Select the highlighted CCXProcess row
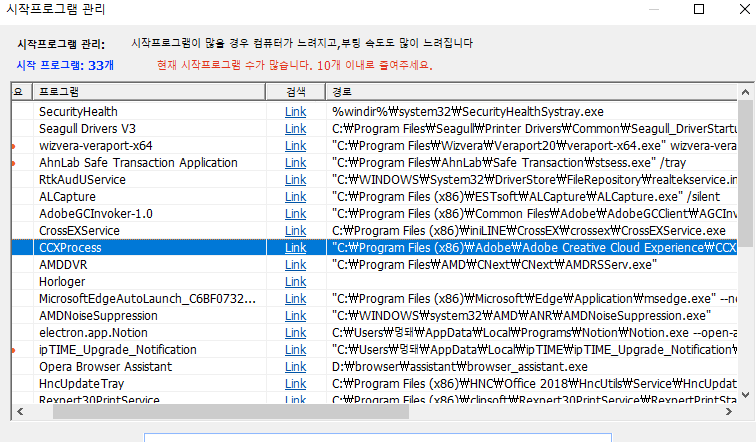The width and height of the screenshot is (756, 442). (x=374, y=248)
